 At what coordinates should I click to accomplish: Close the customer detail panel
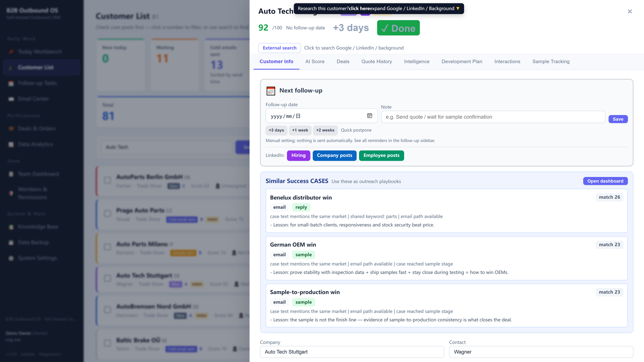click(x=630, y=12)
